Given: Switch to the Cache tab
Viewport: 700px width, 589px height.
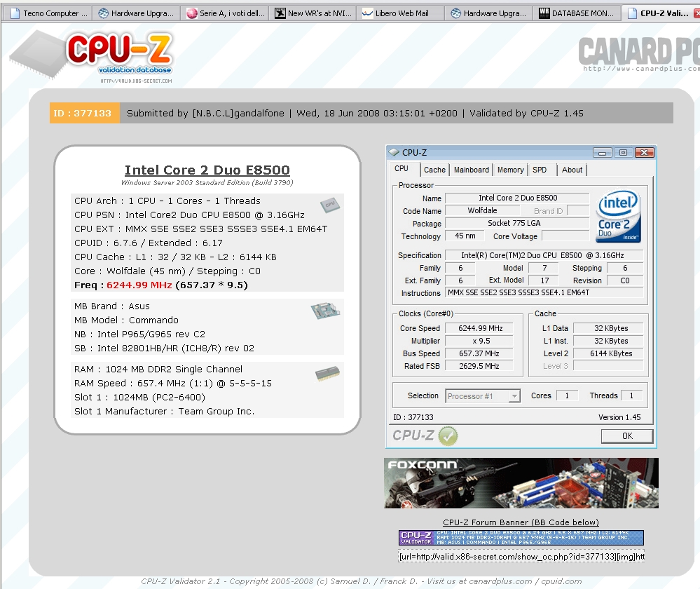Looking at the screenshot, I should 434,170.
